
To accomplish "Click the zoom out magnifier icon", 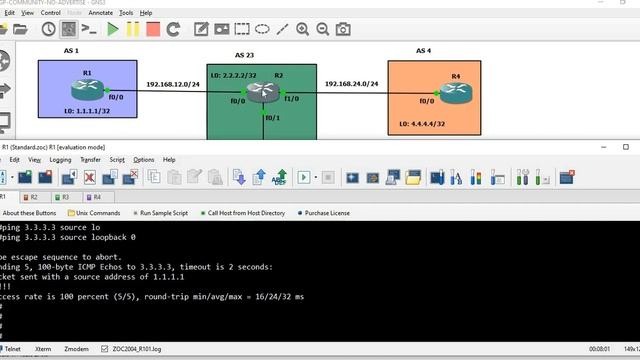I will click(323, 29).
